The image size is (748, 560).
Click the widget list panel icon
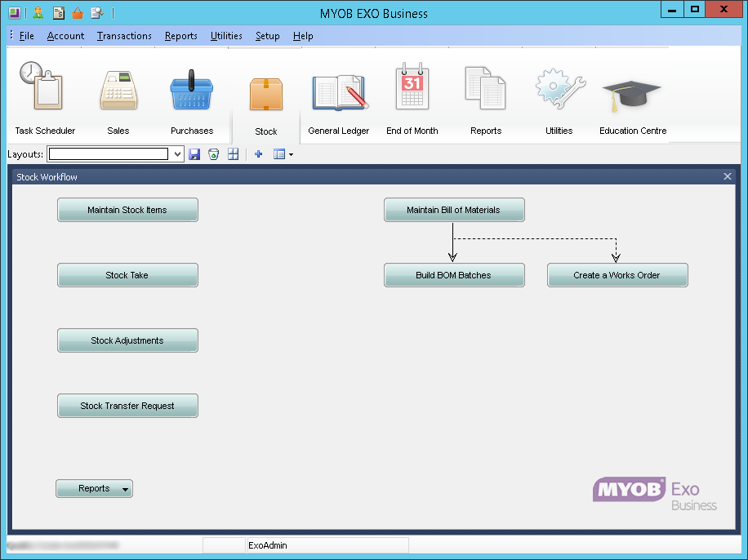coord(279,154)
